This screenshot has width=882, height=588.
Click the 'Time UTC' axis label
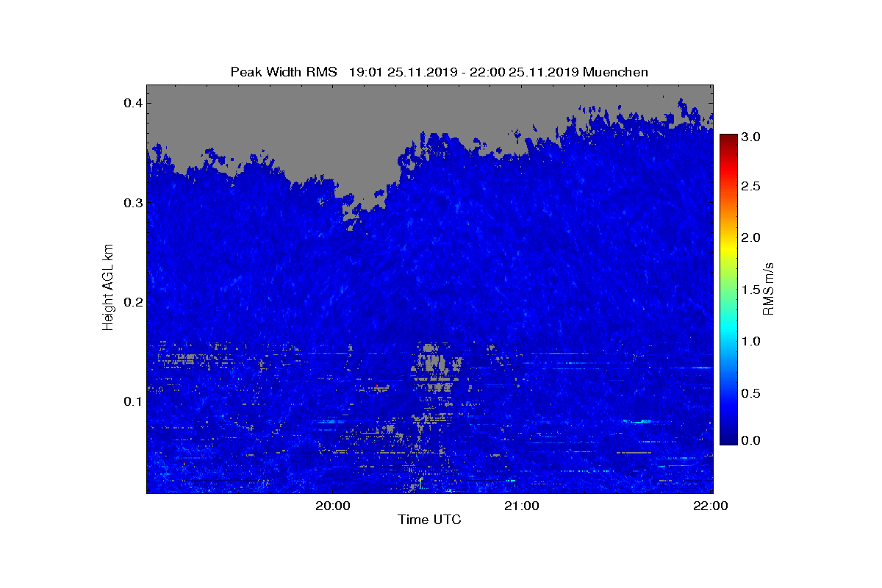(x=430, y=520)
